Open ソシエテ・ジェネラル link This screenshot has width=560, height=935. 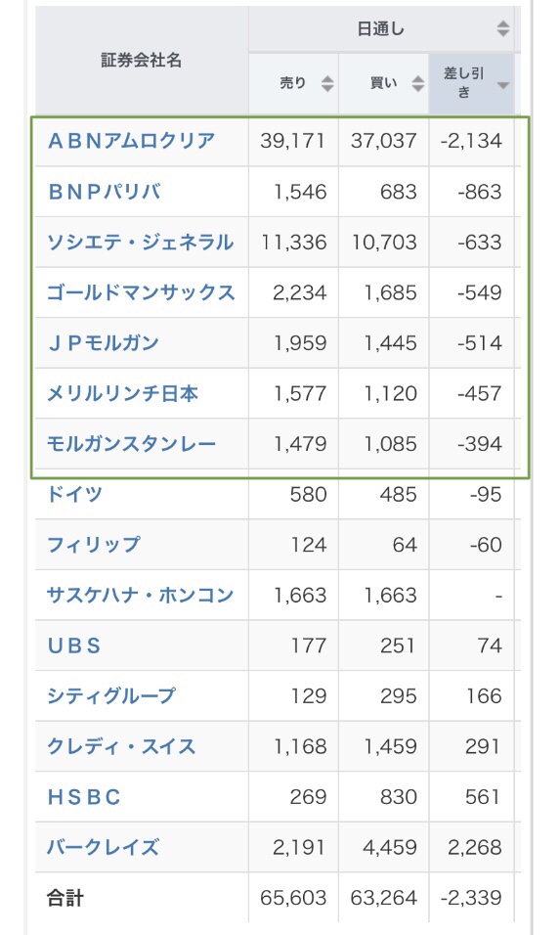pyautogui.click(x=140, y=243)
